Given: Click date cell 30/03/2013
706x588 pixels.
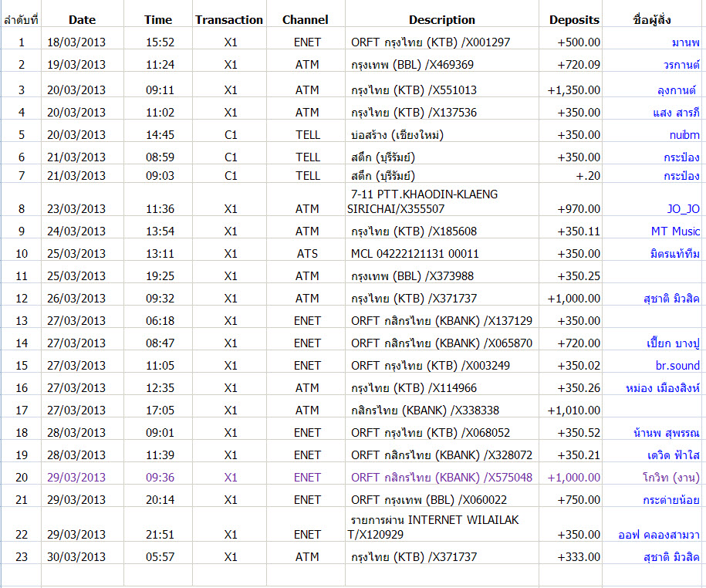Looking at the screenshot, I should [76, 557].
